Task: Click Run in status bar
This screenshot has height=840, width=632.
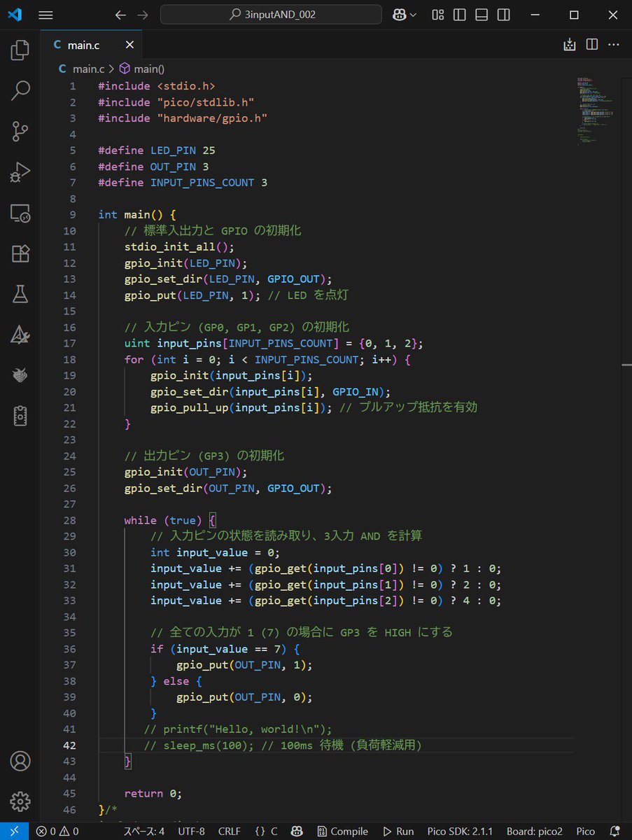Action: tap(398, 832)
